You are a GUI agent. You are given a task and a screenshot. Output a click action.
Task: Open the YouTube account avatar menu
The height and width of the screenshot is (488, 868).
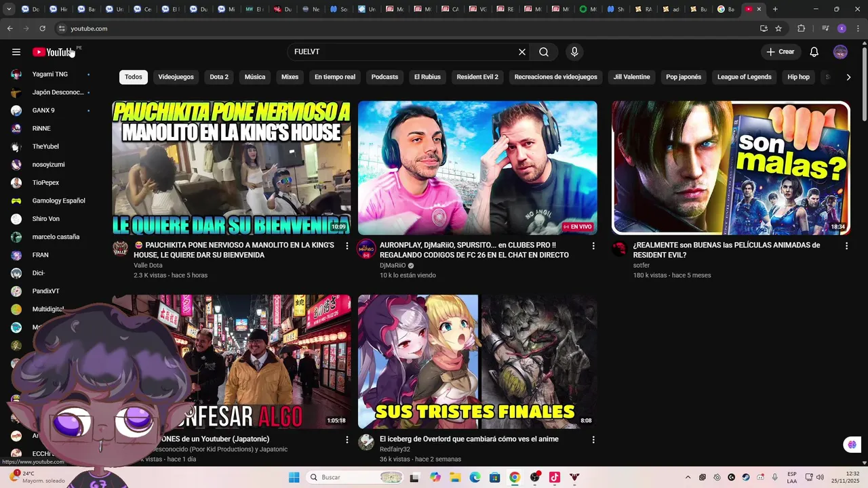tap(840, 52)
